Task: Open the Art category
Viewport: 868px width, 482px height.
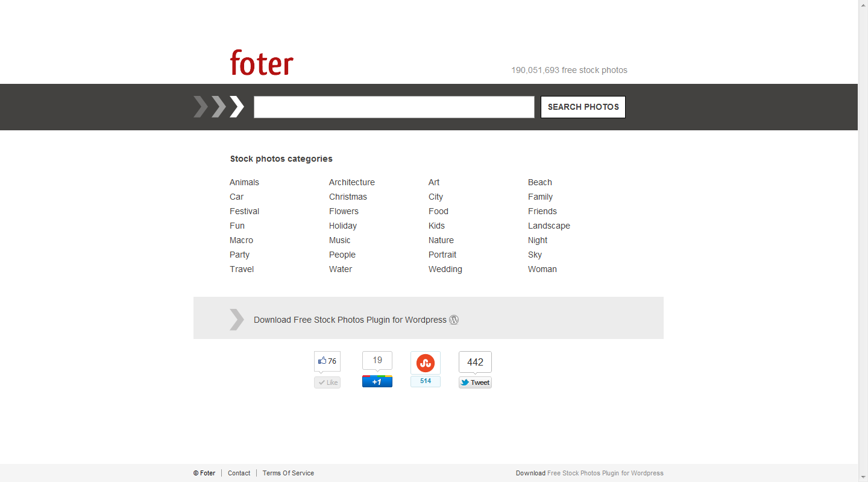Action: click(x=434, y=182)
